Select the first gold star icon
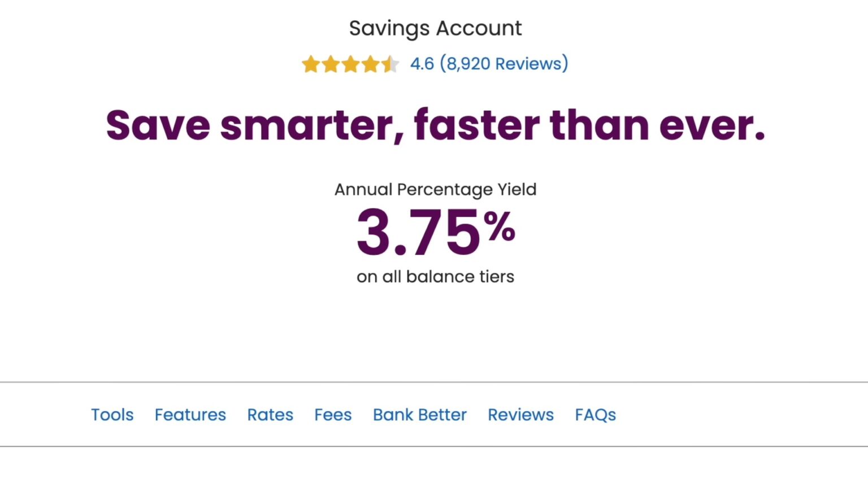Image resolution: width=868 pixels, height=488 pixels. tap(311, 64)
